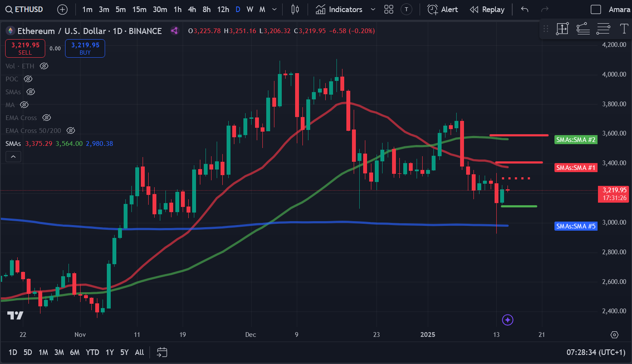Switch to the 3m timeframe
The width and height of the screenshot is (632, 364).
(104, 9)
